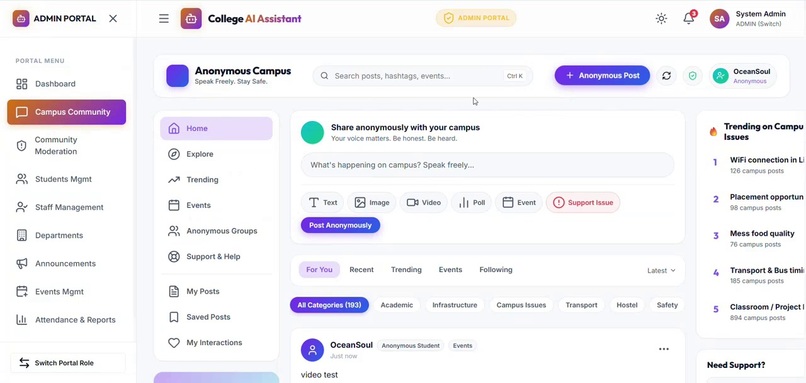The image size is (806, 383).
Task: Click the College AI Assistant robot logo
Action: pos(191,19)
